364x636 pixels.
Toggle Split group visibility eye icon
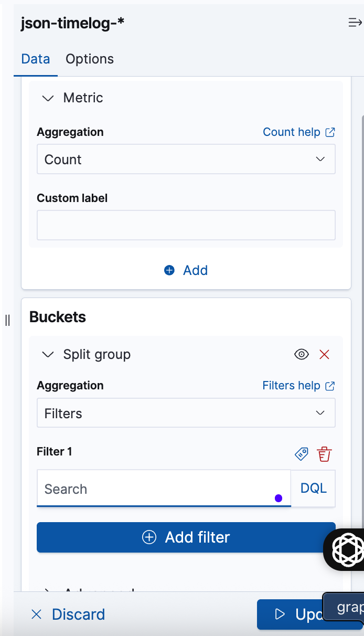(302, 355)
